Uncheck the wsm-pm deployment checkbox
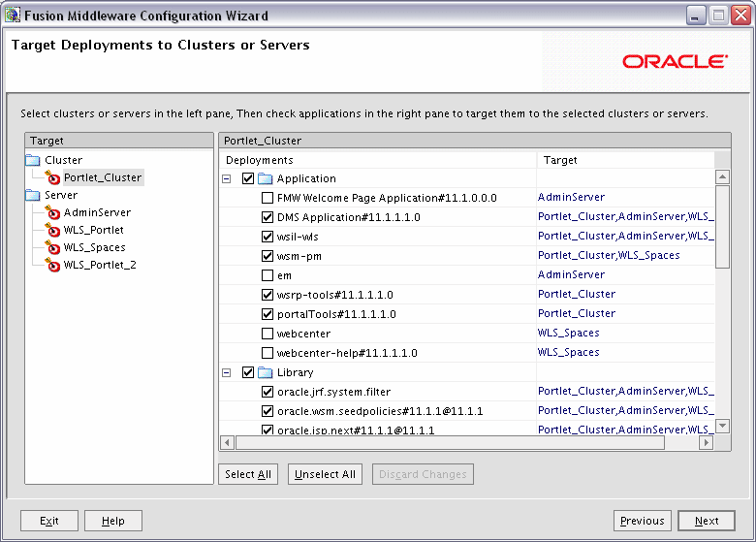 tap(268, 256)
